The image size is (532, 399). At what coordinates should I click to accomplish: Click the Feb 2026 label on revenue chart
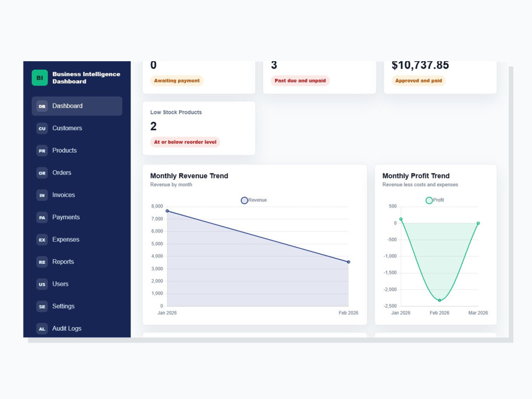click(x=348, y=313)
